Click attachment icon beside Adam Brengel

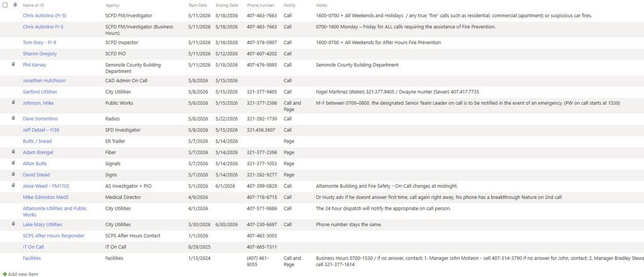[x=13, y=152]
